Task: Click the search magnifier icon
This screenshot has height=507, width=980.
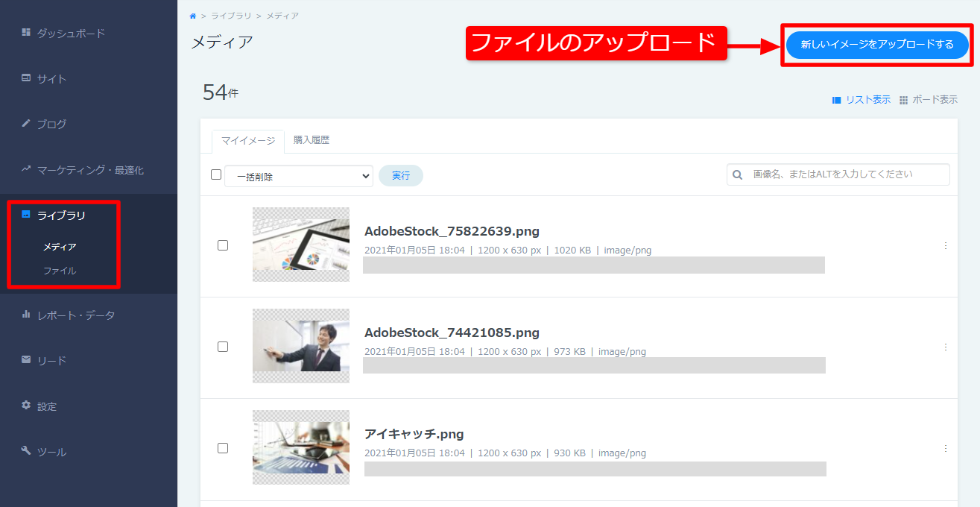Action: [x=738, y=174]
